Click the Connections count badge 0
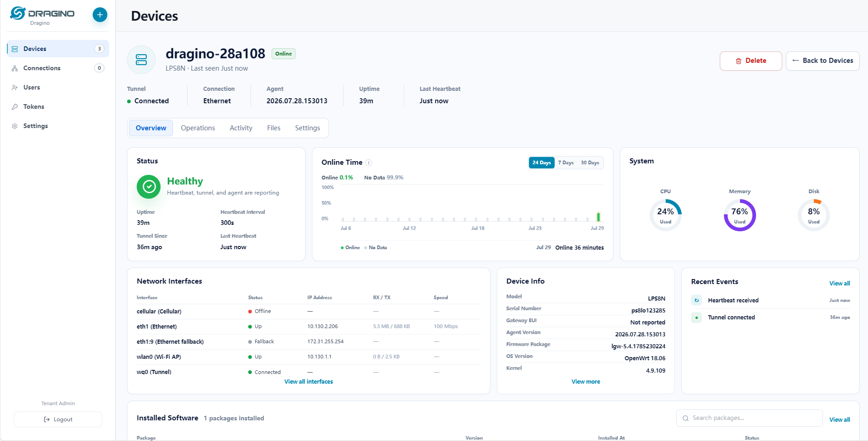The height and width of the screenshot is (441, 868). click(99, 68)
